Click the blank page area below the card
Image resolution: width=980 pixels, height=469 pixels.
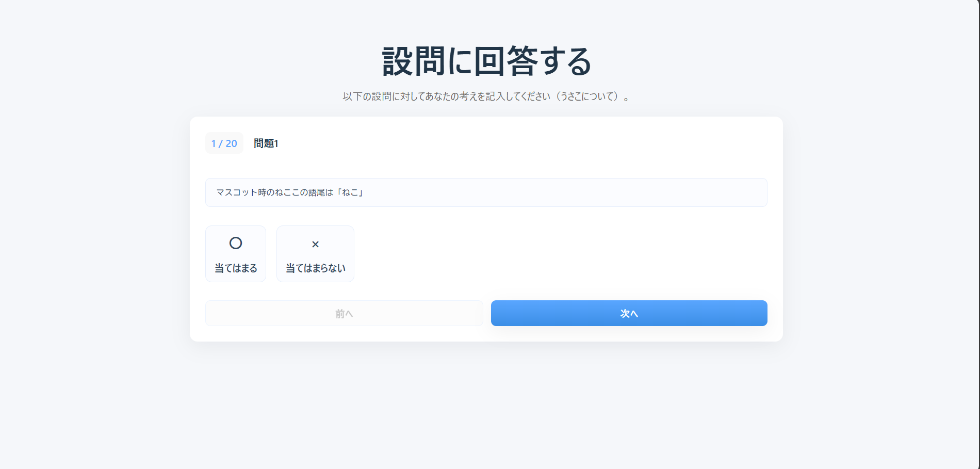coord(486,402)
